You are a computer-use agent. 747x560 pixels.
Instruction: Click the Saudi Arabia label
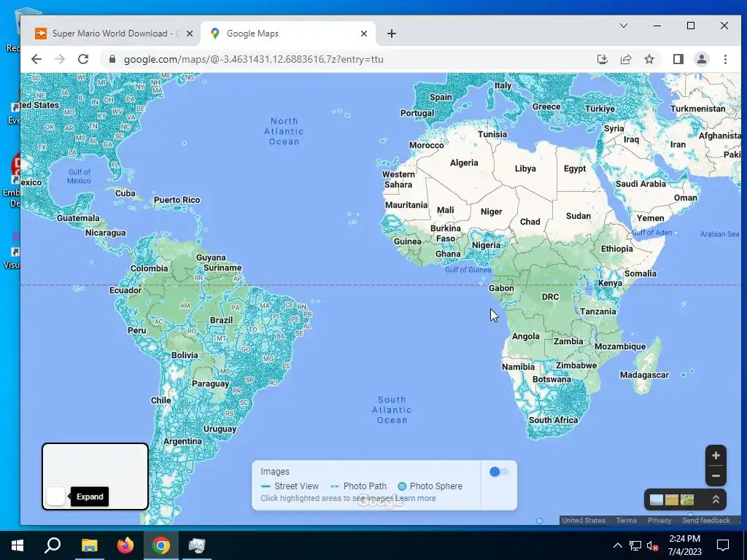click(640, 184)
